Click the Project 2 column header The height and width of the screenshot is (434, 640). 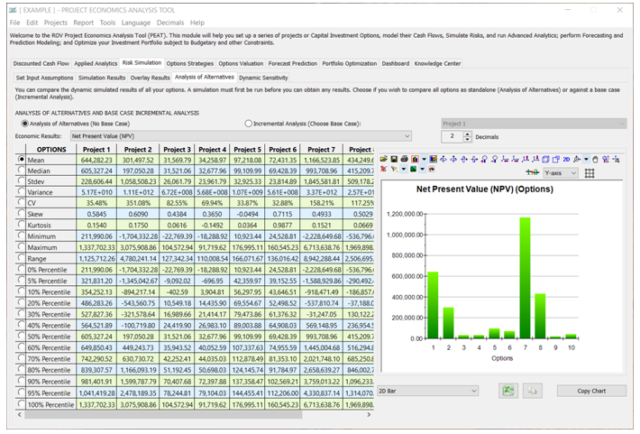tap(138, 149)
